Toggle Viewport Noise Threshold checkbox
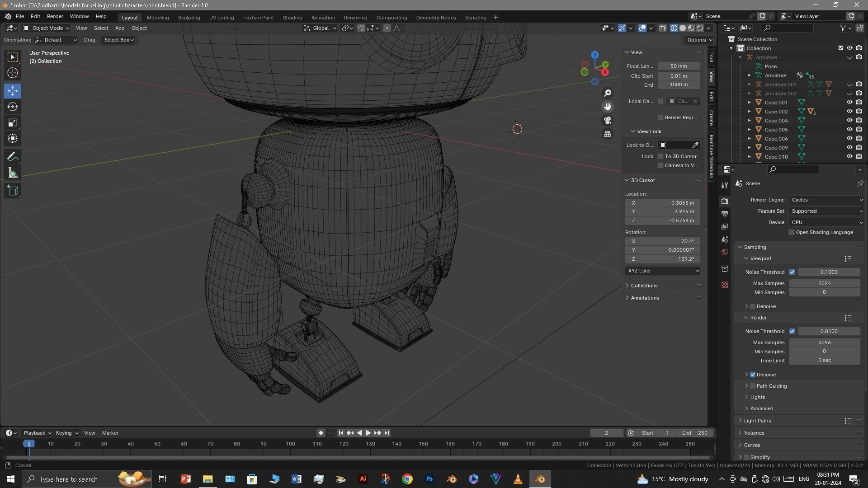 pyautogui.click(x=792, y=272)
